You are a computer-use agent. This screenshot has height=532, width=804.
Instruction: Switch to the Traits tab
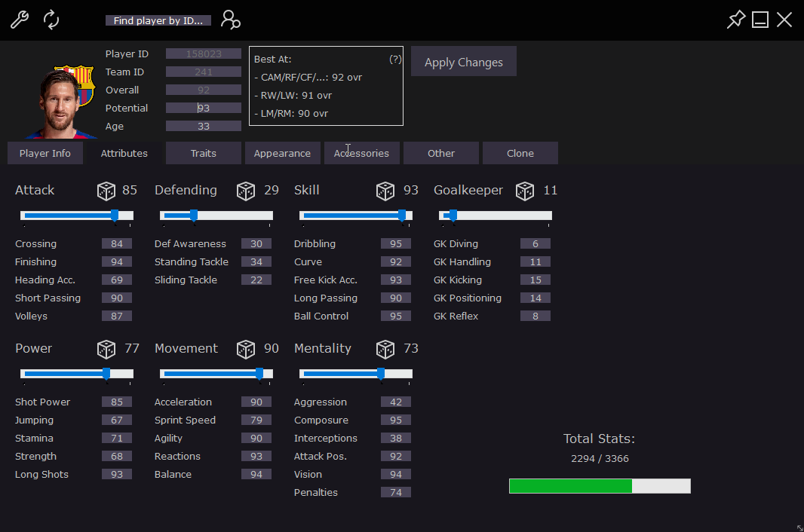point(204,153)
